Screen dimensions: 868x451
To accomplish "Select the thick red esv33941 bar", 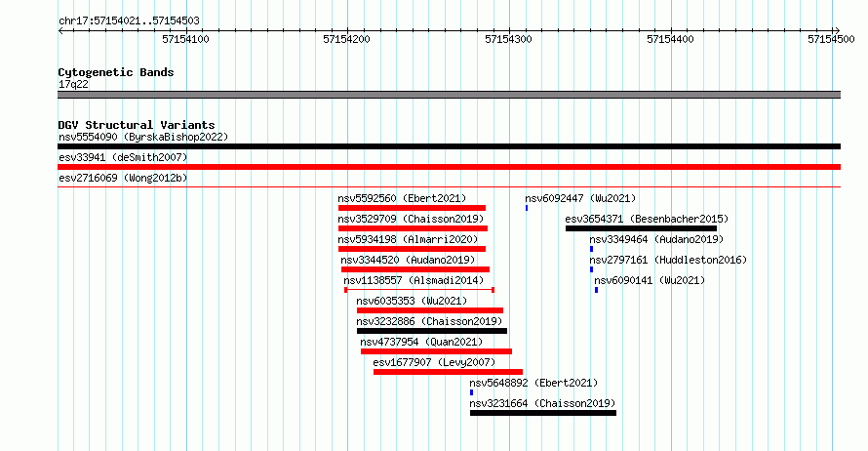I will (449, 167).
